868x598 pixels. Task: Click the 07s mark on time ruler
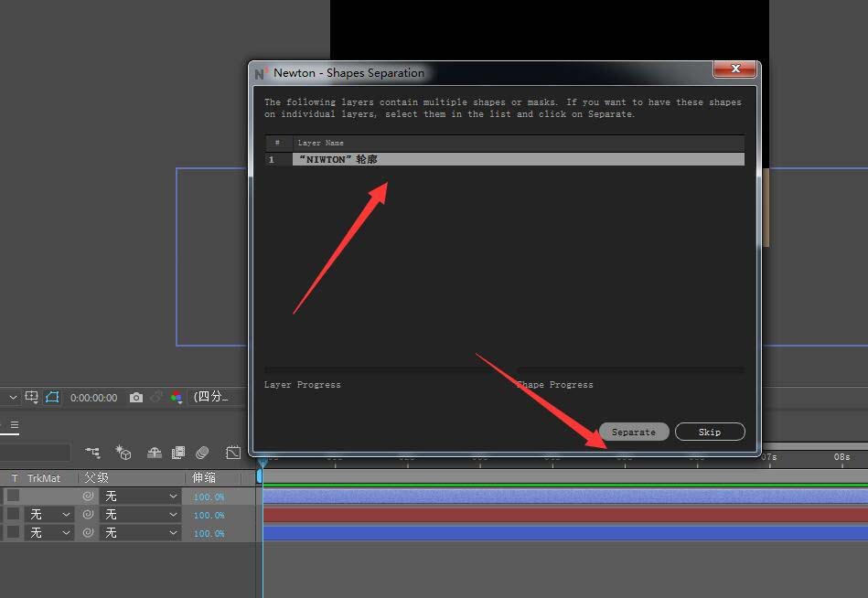pos(769,457)
